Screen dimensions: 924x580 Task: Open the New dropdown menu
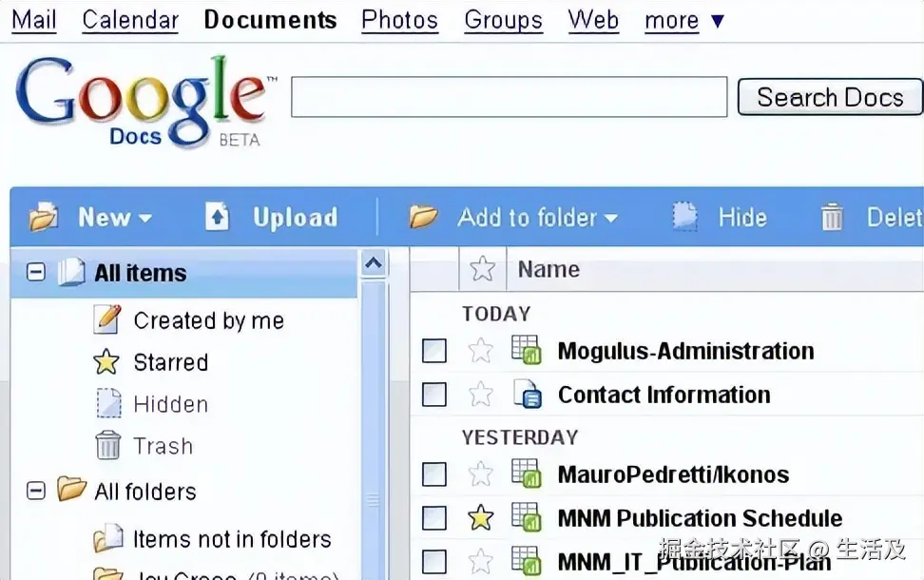tap(115, 218)
